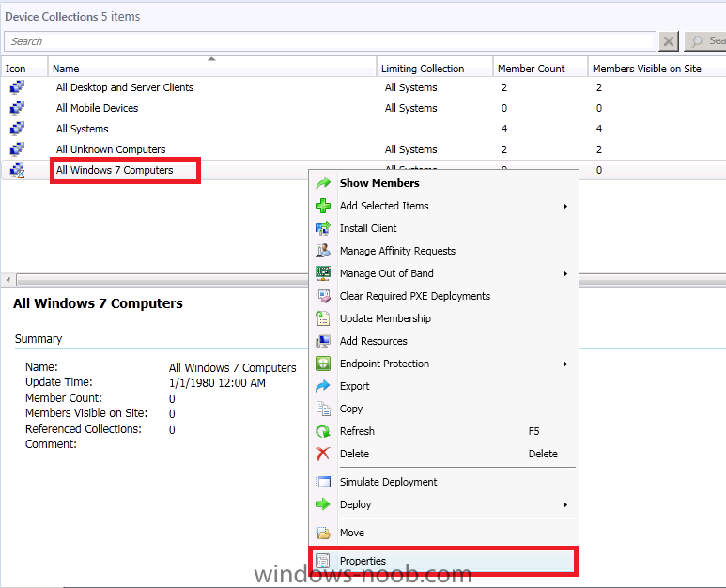Sort by the Member Count column header
Image resolution: width=726 pixels, height=588 pixels.
(x=540, y=69)
